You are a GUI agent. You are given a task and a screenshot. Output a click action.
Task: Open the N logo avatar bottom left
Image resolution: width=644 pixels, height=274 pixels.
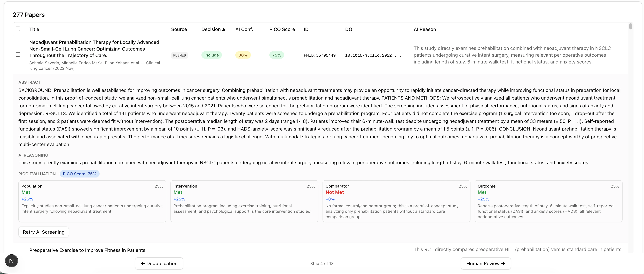(x=11, y=261)
